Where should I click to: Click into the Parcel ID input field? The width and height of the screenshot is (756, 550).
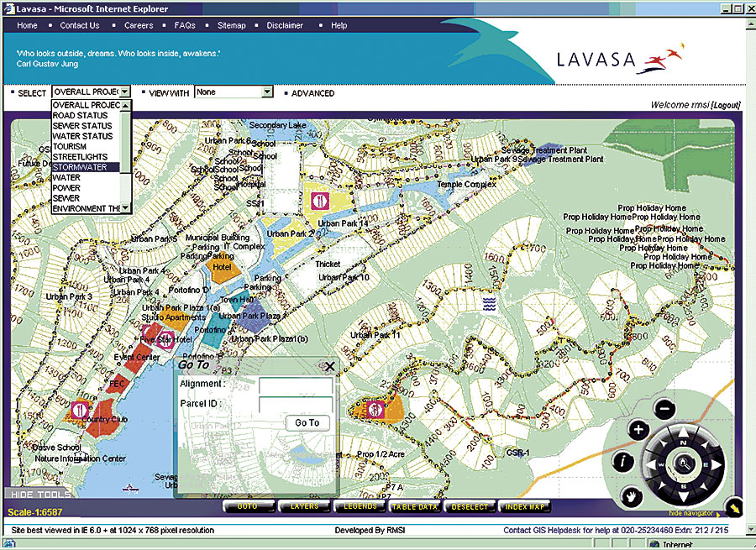[296, 406]
